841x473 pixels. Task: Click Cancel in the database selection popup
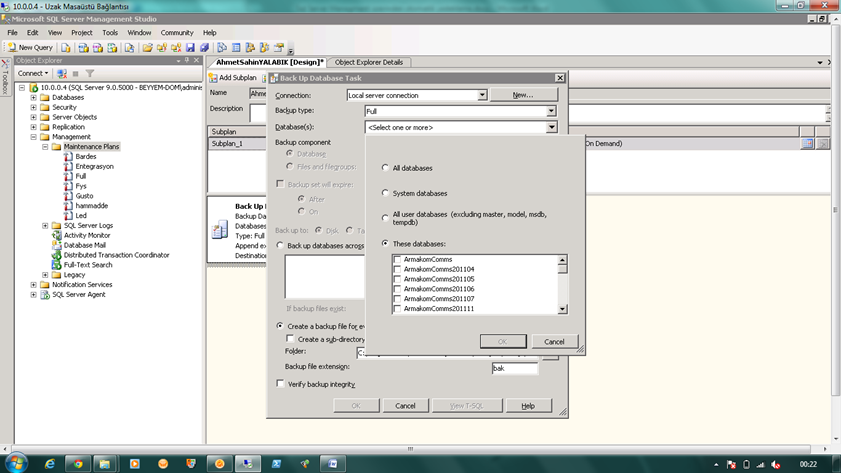click(554, 342)
